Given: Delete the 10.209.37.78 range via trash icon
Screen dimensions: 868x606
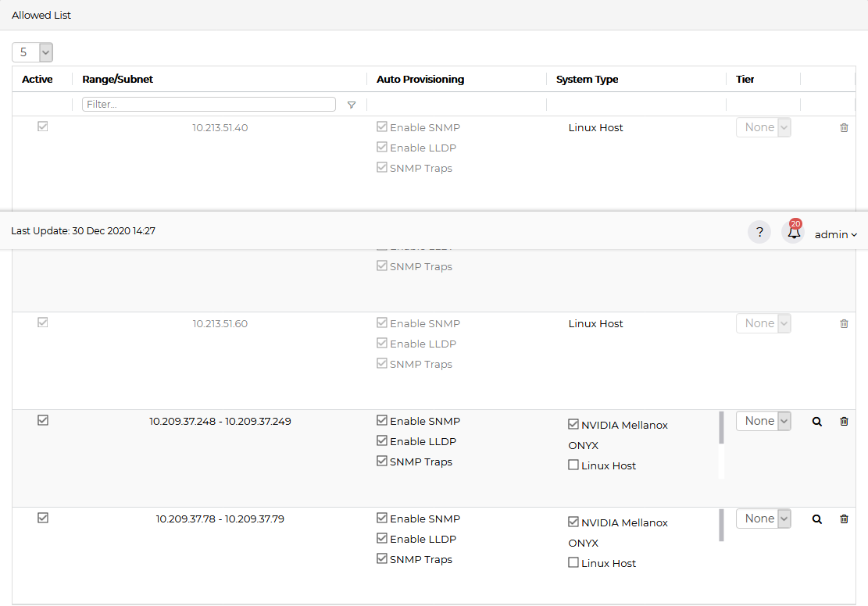Looking at the screenshot, I should (844, 519).
